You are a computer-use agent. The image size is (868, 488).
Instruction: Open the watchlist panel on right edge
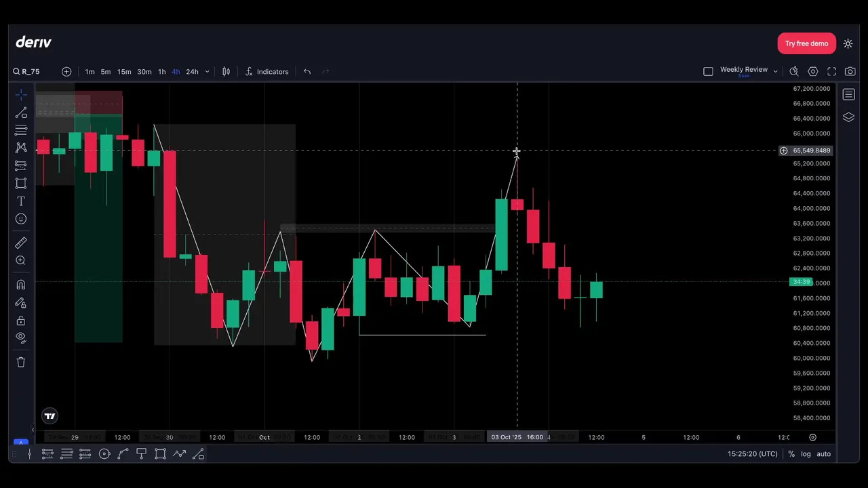tap(848, 95)
